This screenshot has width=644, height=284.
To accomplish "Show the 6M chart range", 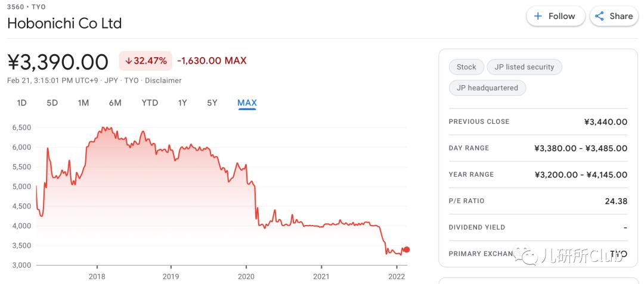I will 115,103.
